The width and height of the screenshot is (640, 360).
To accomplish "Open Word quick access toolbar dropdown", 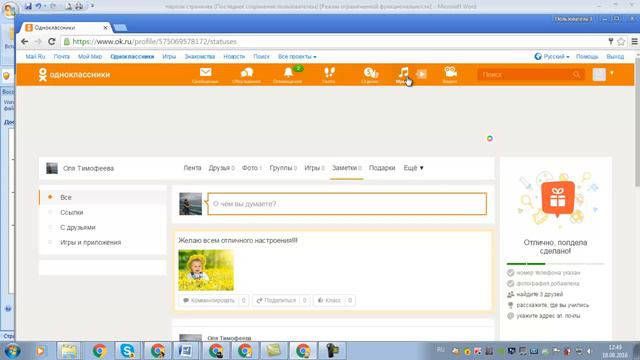I will 93,6.
